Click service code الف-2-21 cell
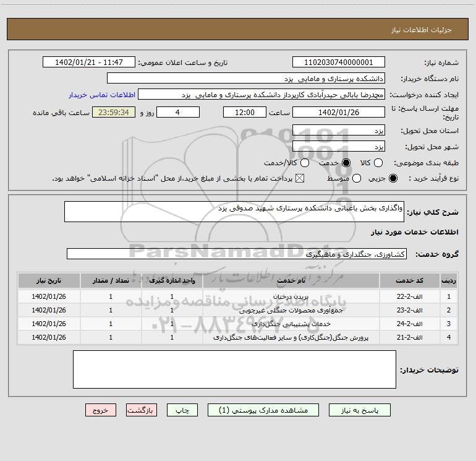 409,337
